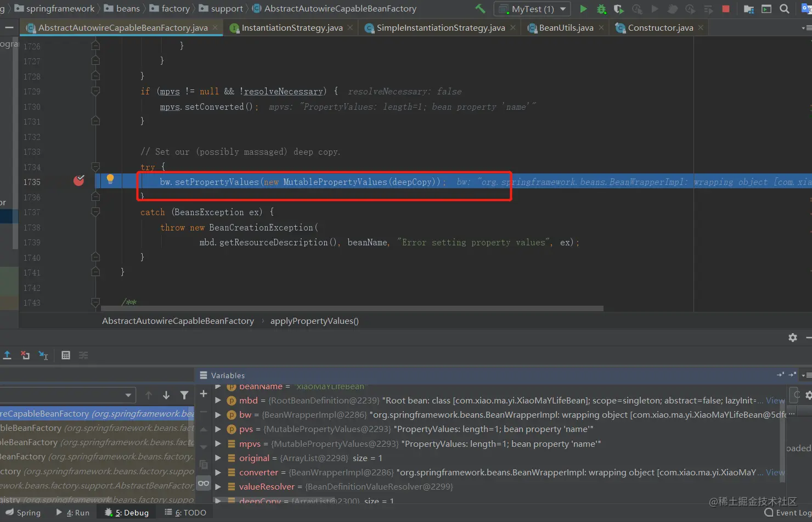Image resolution: width=812 pixels, height=522 pixels.
Task: Click the New Watch plus icon
Action: pyautogui.click(x=204, y=394)
